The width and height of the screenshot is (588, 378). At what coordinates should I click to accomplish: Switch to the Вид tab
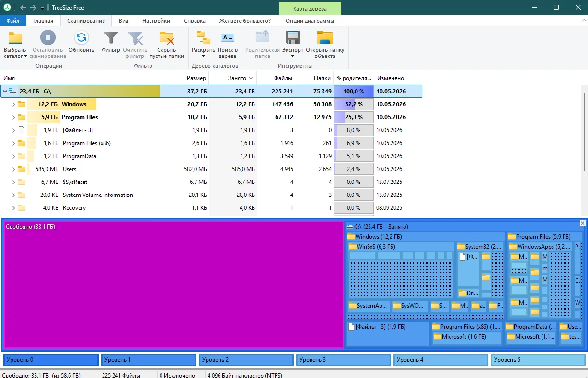point(124,21)
